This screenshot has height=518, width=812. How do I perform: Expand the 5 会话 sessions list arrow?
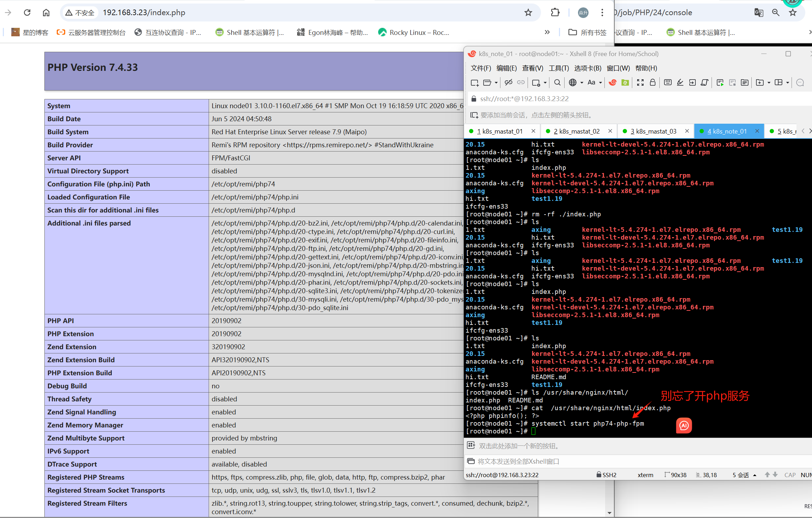pyautogui.click(x=755, y=475)
